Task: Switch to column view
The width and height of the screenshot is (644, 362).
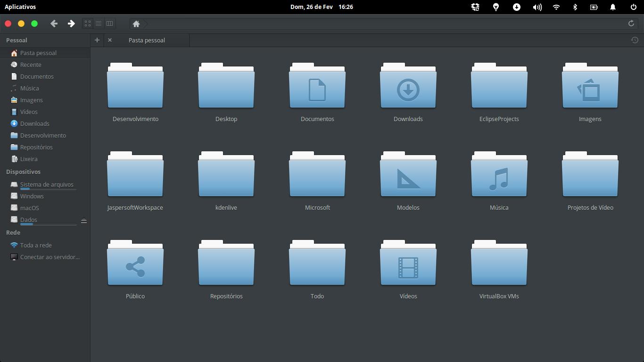Action: pos(109,24)
